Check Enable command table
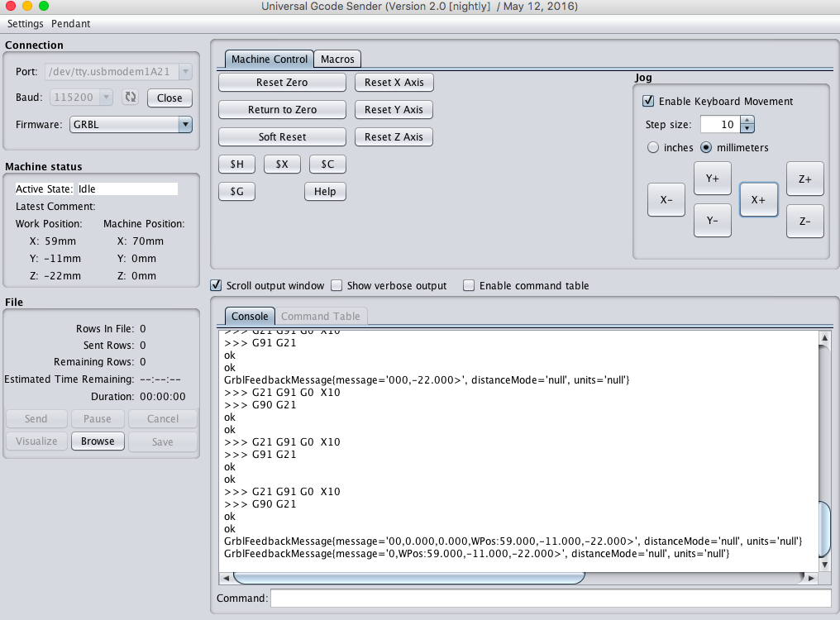 pyautogui.click(x=469, y=286)
